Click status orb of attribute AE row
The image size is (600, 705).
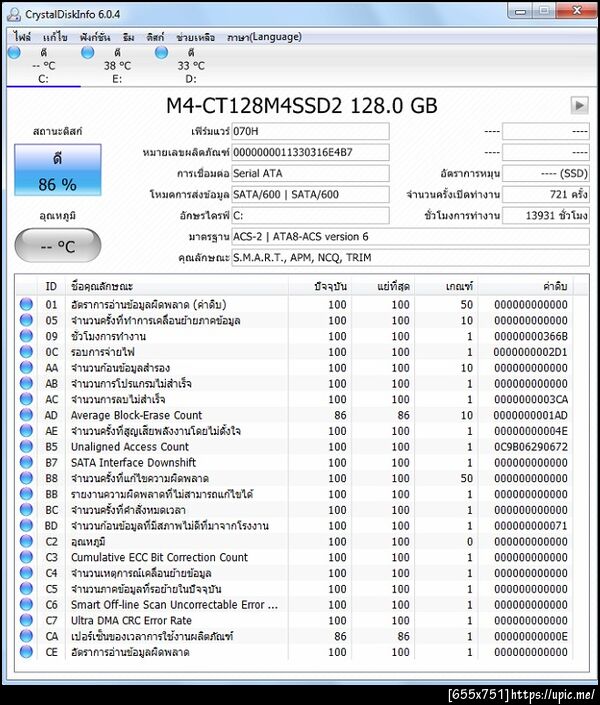[x=26, y=431]
